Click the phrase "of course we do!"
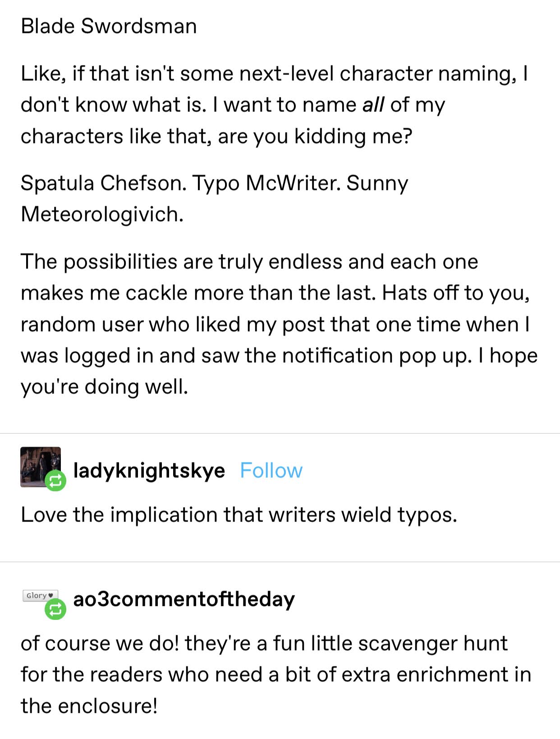This screenshot has width=560, height=739. tap(100, 643)
